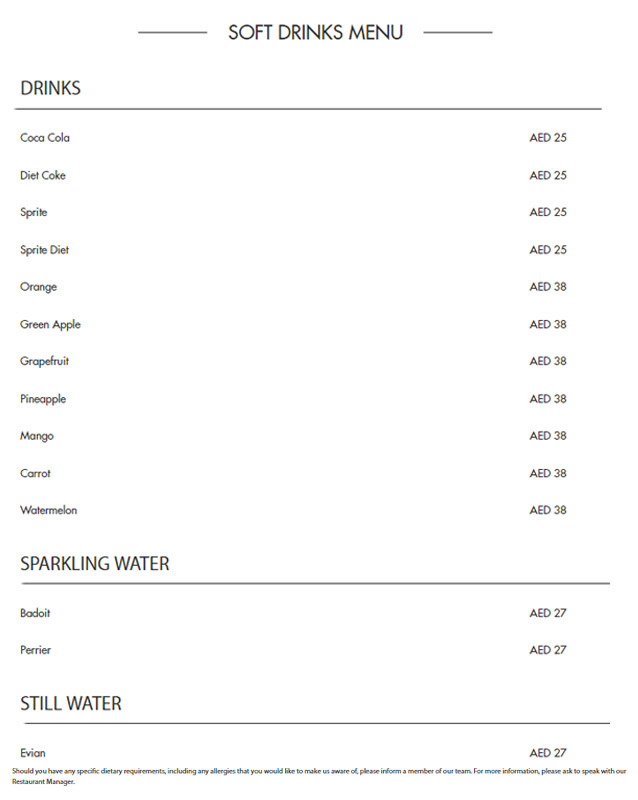638x800 pixels.
Task: Choose the Sprite drink entry
Action: [x=34, y=212]
